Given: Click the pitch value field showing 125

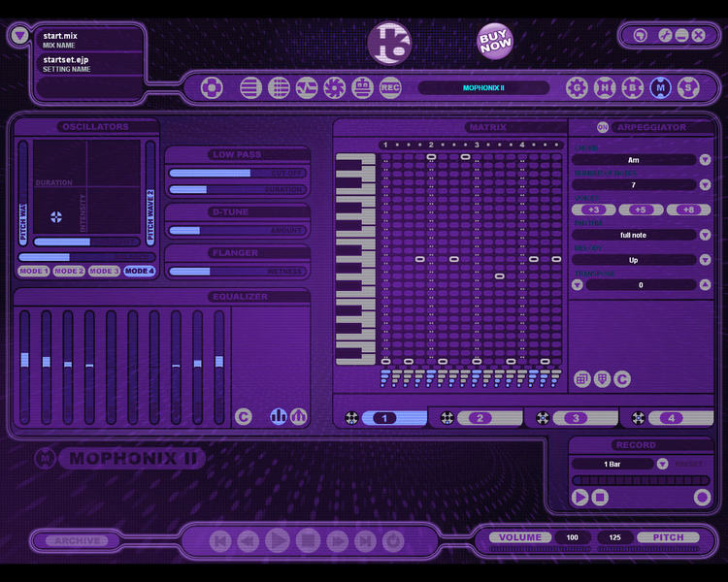Looking at the screenshot, I should [614, 537].
